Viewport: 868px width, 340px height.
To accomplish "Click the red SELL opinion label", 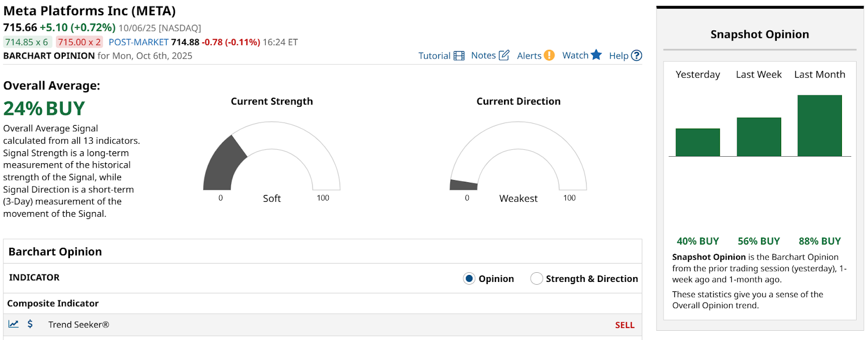I will coord(624,325).
